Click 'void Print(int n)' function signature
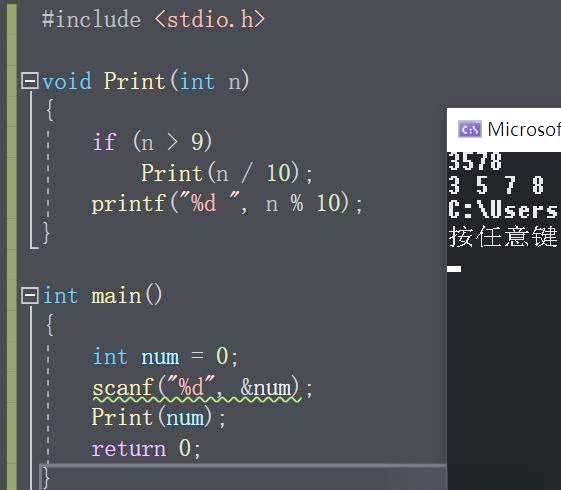561x490 pixels. tap(145, 81)
